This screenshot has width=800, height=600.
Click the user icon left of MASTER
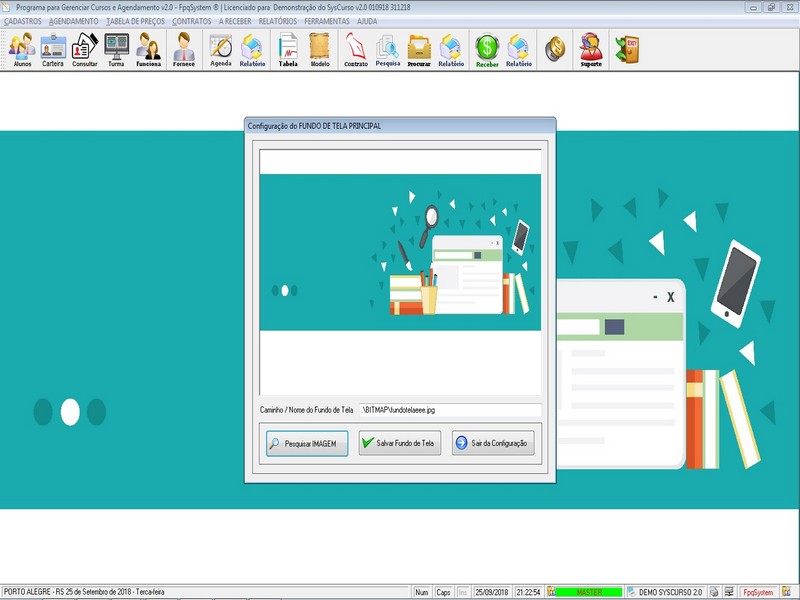[x=551, y=592]
